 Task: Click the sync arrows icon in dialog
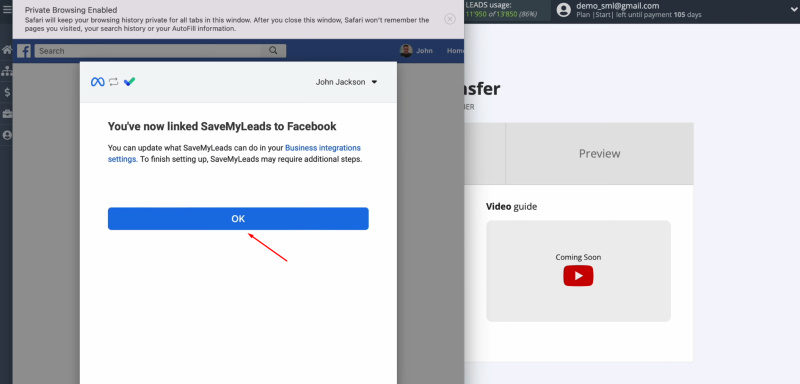[113, 82]
